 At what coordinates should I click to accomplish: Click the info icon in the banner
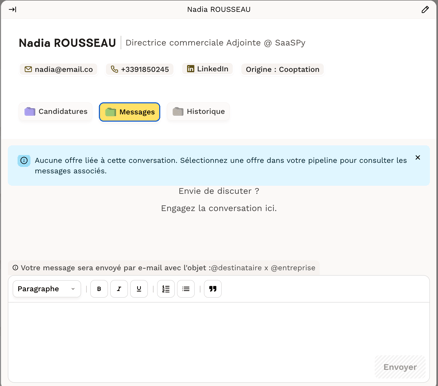pos(24,161)
